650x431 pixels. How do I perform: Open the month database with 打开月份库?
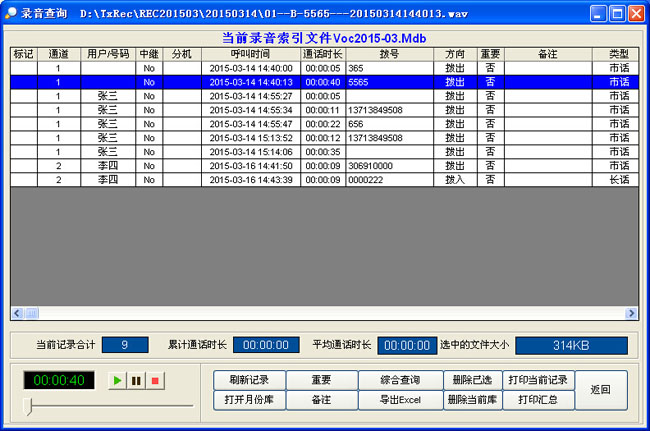pos(249,400)
